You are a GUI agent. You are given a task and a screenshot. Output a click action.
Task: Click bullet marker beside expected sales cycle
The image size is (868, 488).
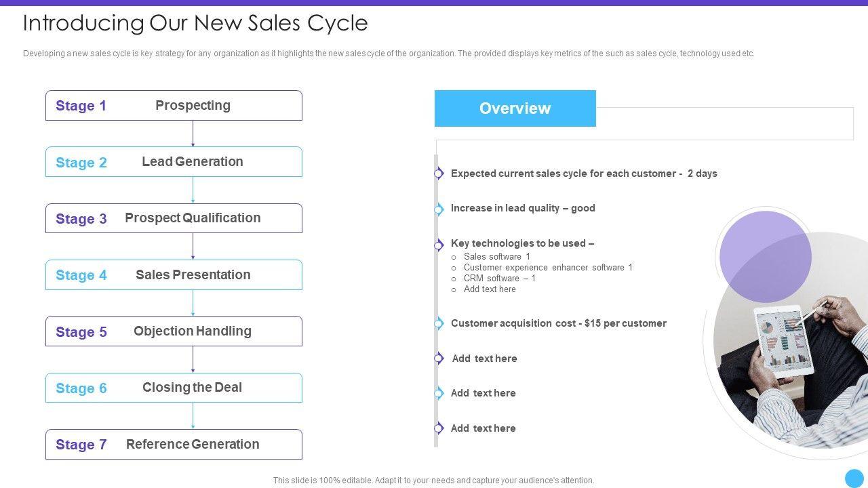click(439, 174)
